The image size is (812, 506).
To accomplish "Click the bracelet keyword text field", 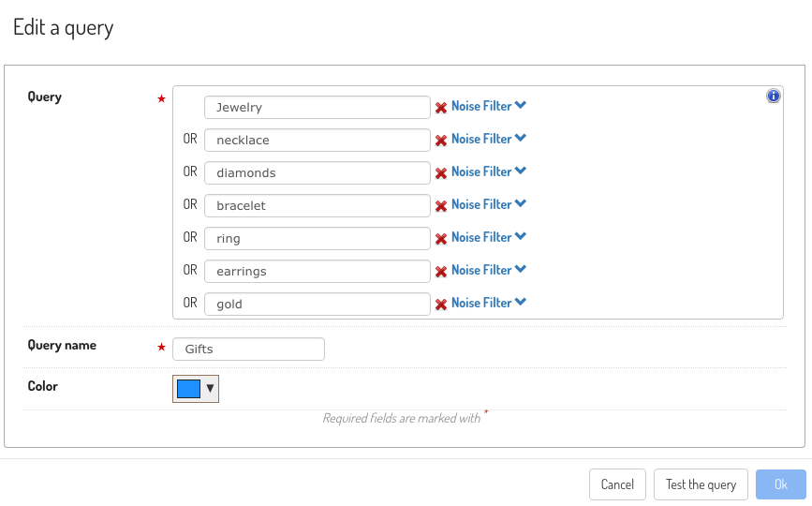I will (x=317, y=205).
